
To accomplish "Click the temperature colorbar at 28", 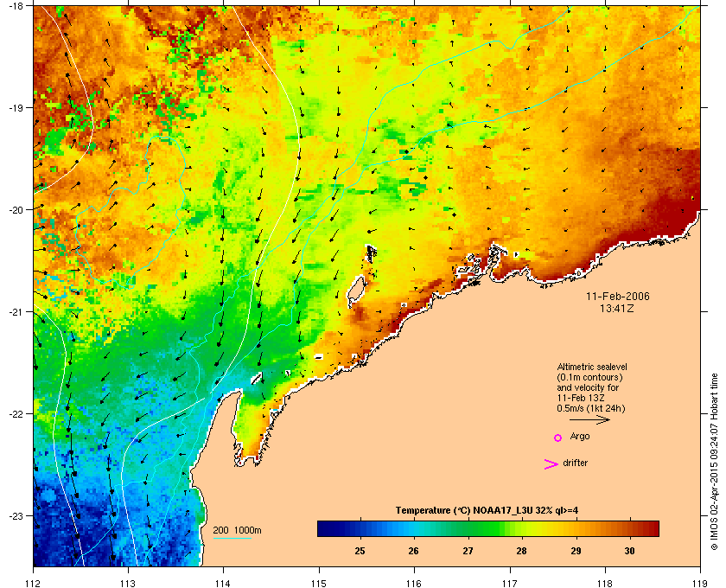I will (522, 528).
